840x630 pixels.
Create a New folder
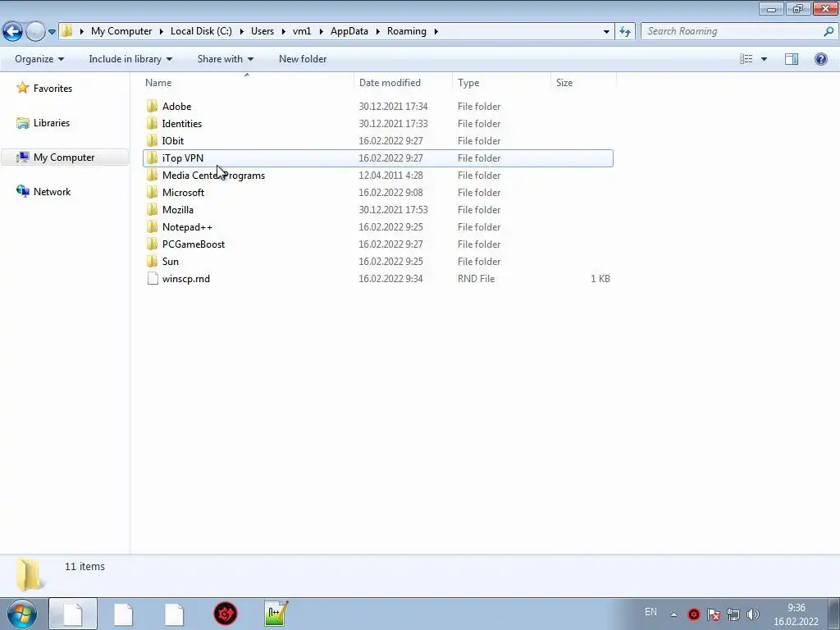(x=303, y=59)
